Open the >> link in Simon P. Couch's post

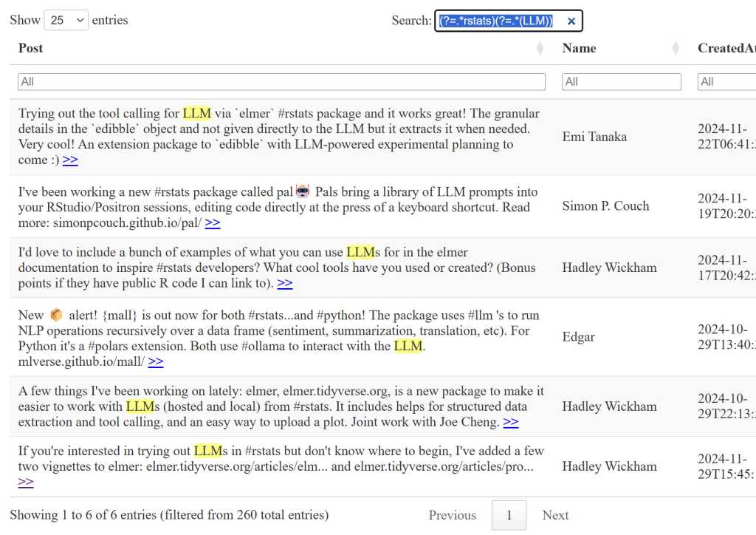pos(213,223)
